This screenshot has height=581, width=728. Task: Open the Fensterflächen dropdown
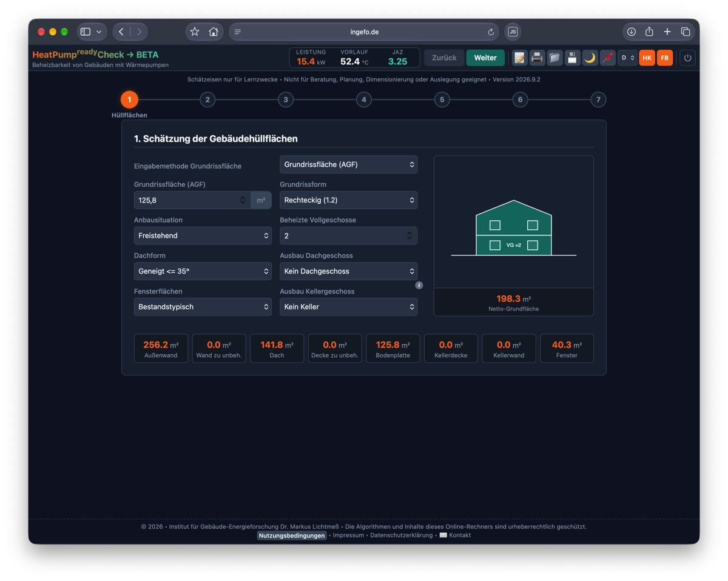click(x=203, y=307)
